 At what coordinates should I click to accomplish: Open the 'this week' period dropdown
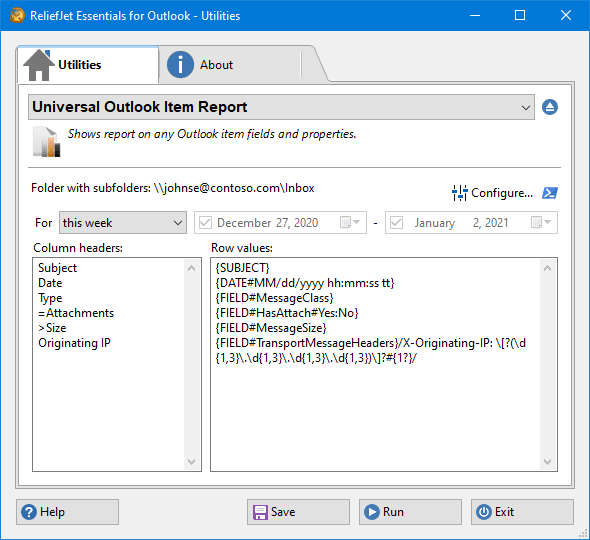[x=123, y=222]
